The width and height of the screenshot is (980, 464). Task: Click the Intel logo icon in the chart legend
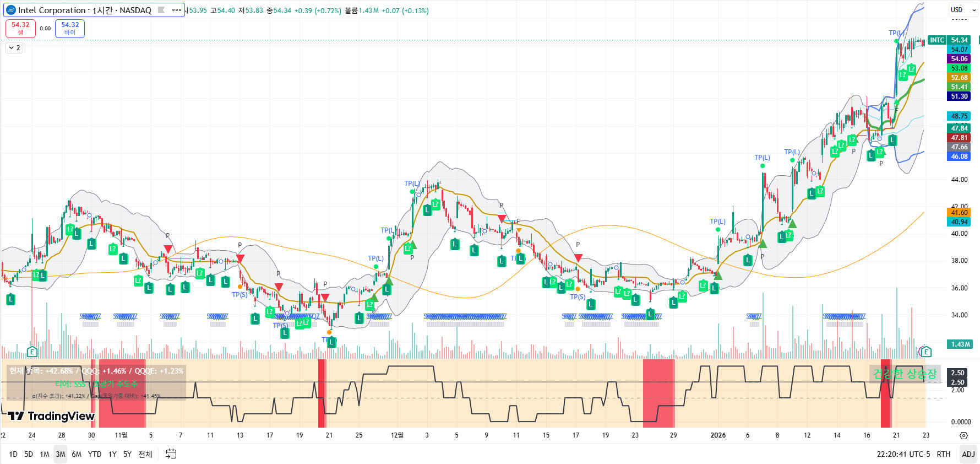pyautogui.click(x=11, y=10)
